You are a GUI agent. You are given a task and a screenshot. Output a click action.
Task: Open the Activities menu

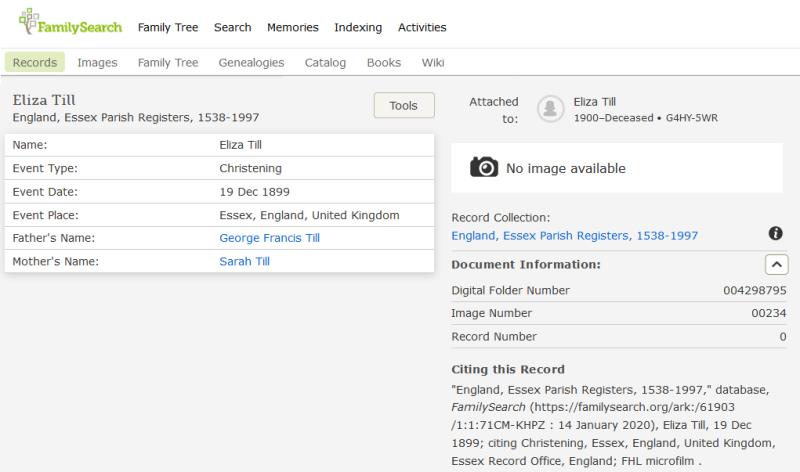(422, 27)
